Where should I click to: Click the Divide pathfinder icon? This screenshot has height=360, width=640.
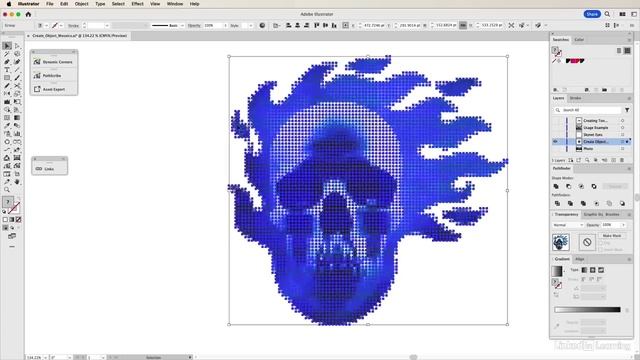(557, 203)
